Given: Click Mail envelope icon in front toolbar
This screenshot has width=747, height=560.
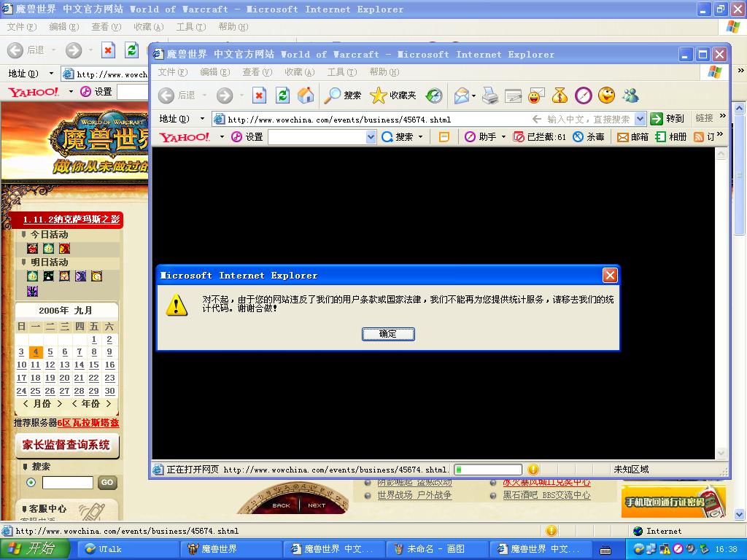Looking at the screenshot, I should pyautogui.click(x=461, y=96).
